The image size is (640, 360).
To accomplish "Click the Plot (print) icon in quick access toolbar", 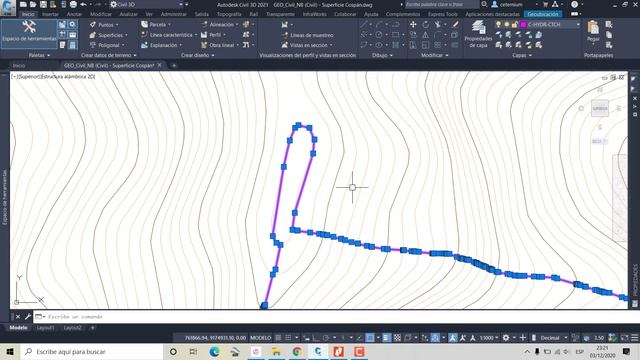I will pos(73,4).
